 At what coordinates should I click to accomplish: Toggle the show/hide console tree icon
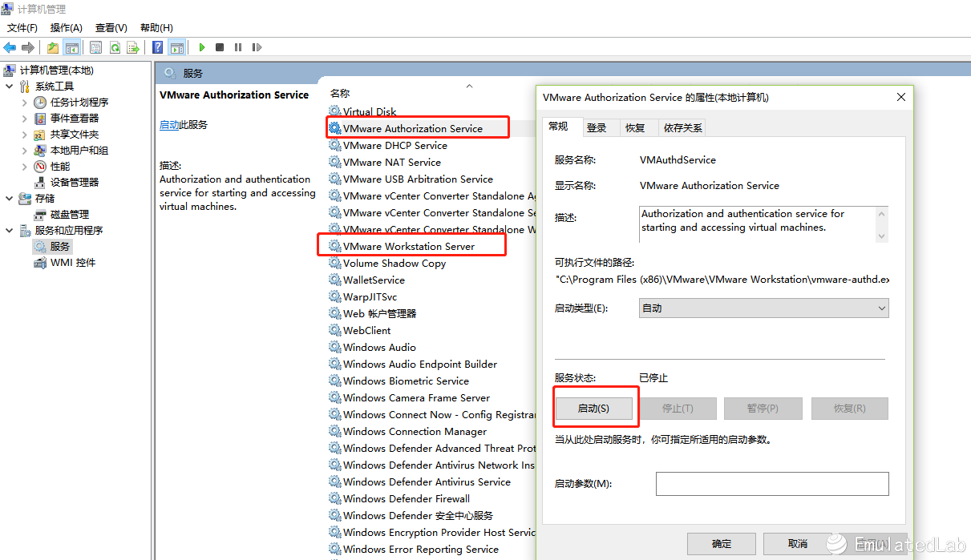pyautogui.click(x=72, y=47)
